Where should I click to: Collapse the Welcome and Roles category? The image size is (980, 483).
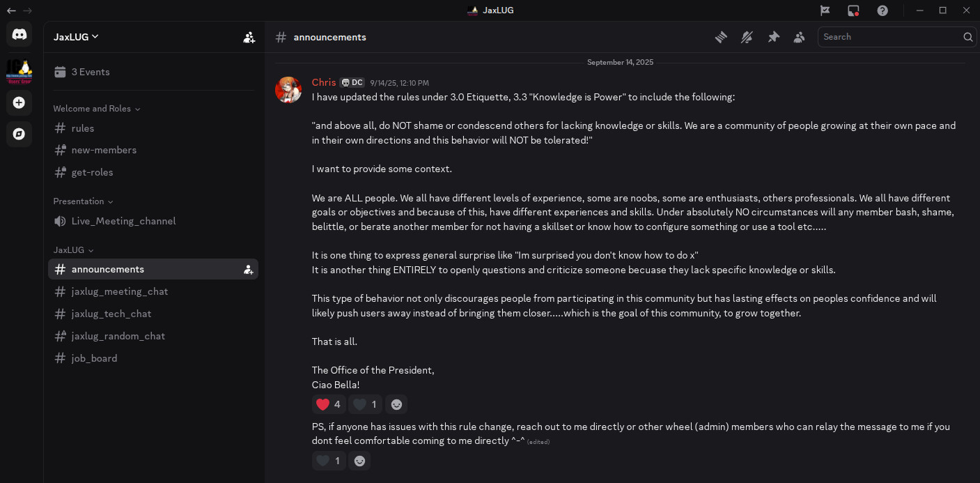click(x=97, y=109)
